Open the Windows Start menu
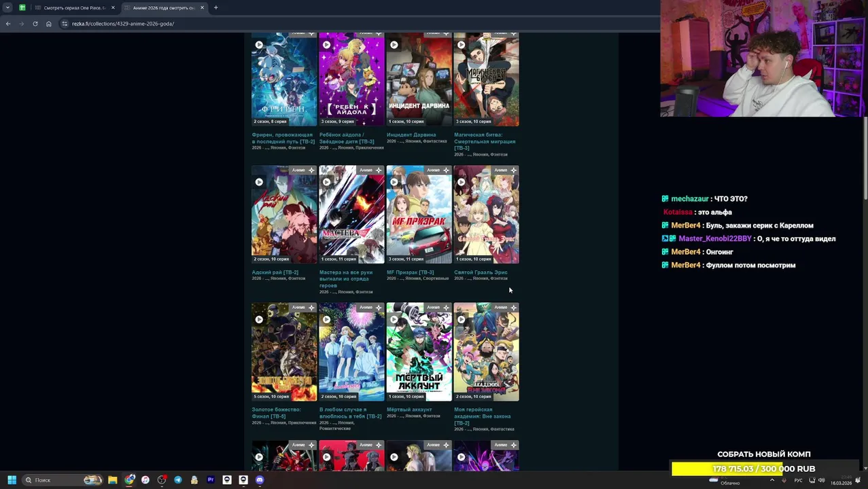The image size is (868, 489). coord(12,480)
